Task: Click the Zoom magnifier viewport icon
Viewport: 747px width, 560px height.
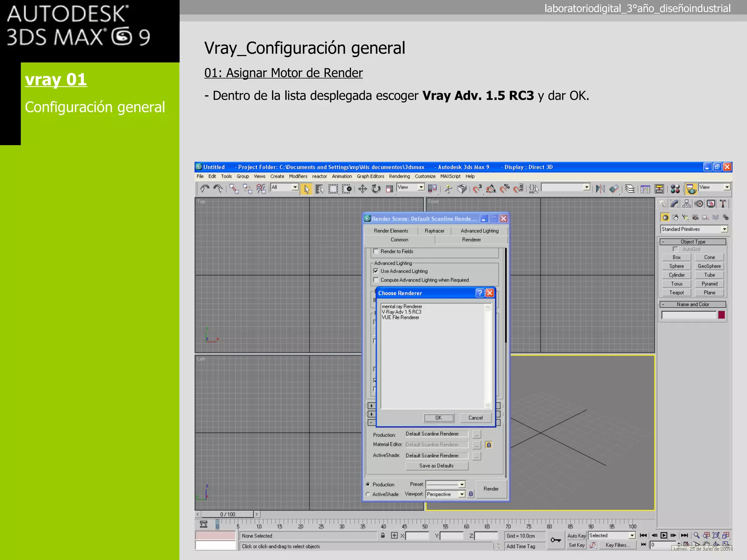Action: click(x=696, y=535)
